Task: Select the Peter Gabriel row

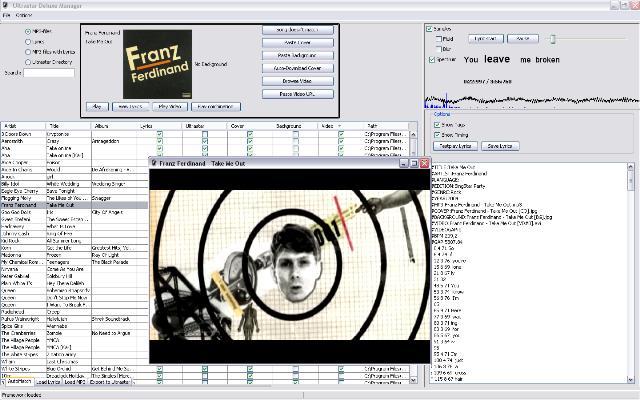Action: pos(74,276)
